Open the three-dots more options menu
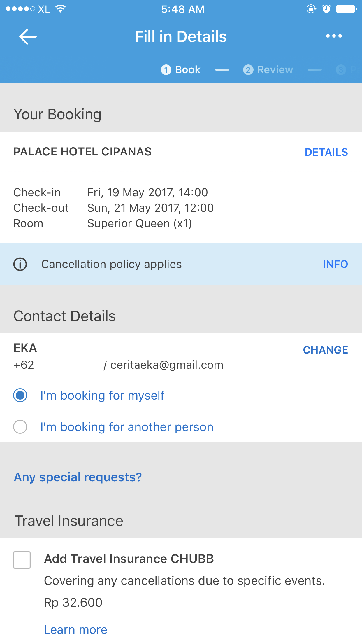The height and width of the screenshot is (644, 362). click(334, 36)
